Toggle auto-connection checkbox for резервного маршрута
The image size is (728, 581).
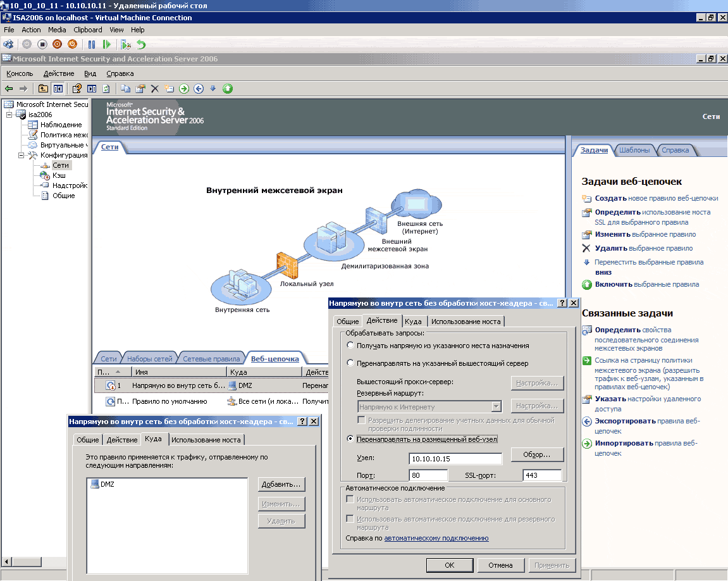coord(350,519)
